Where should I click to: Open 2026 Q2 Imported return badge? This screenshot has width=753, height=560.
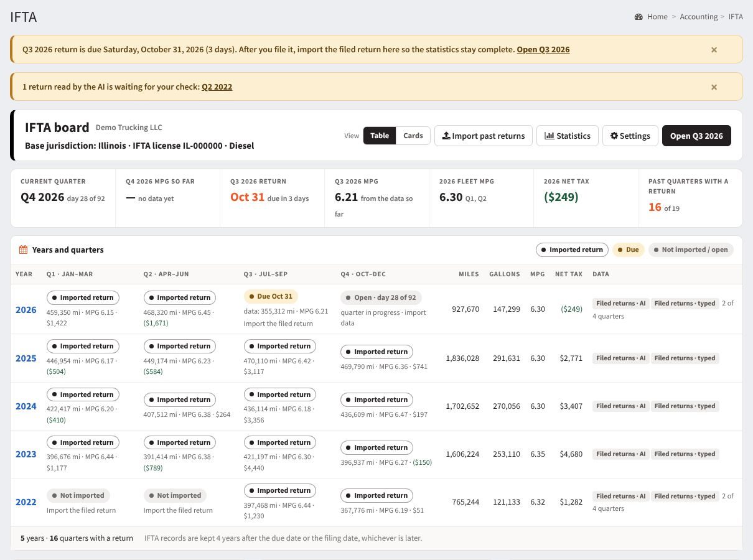coord(180,297)
